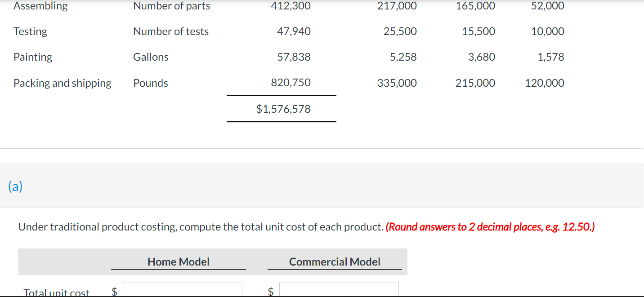Image resolution: width=644 pixels, height=297 pixels.
Task: Select the Pounds cost driver label
Action: click(150, 83)
